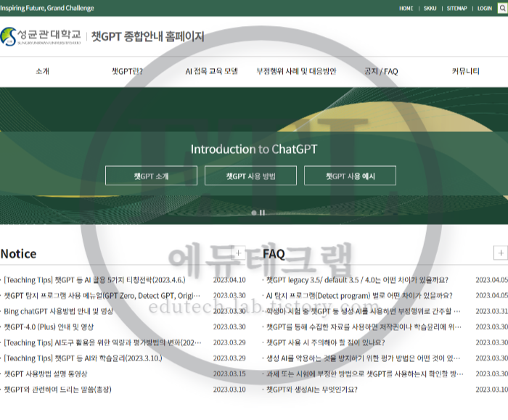508x420 pixels.
Task: Click the search magnifier icon
Action: coord(502,8)
